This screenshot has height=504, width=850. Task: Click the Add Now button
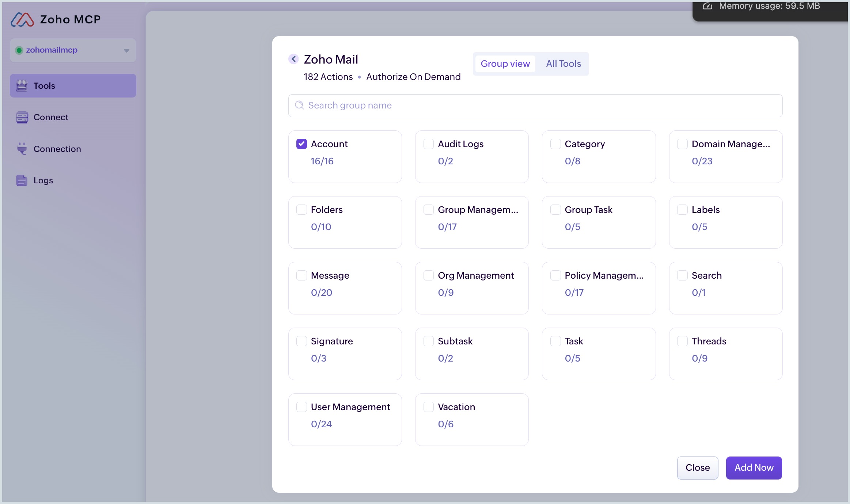point(754,468)
